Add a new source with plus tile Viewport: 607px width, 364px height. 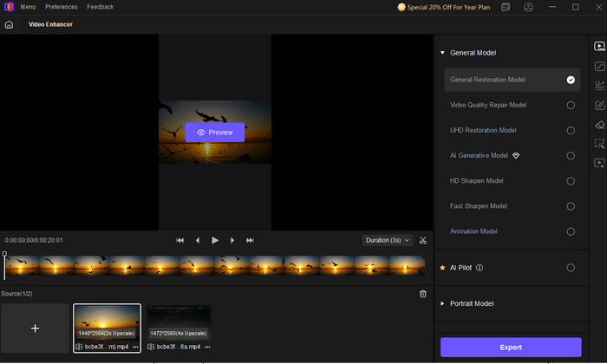(35, 328)
